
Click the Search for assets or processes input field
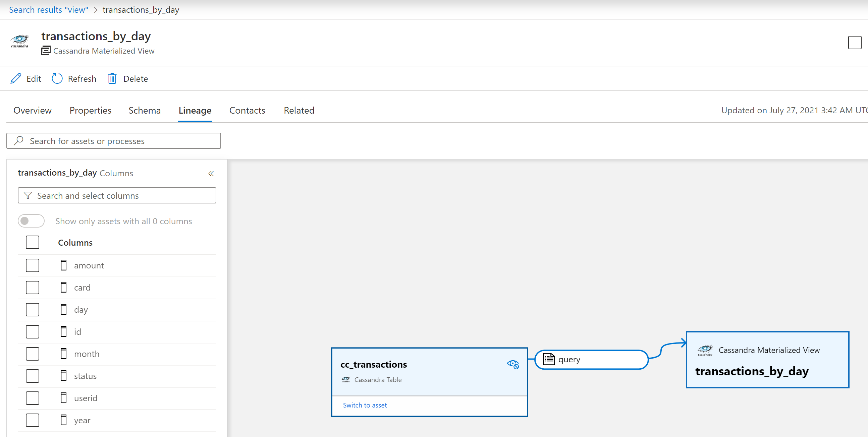point(114,140)
